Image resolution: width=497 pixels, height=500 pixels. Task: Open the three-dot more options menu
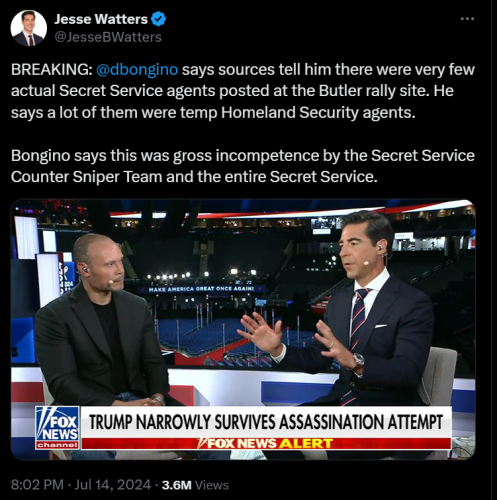click(467, 19)
